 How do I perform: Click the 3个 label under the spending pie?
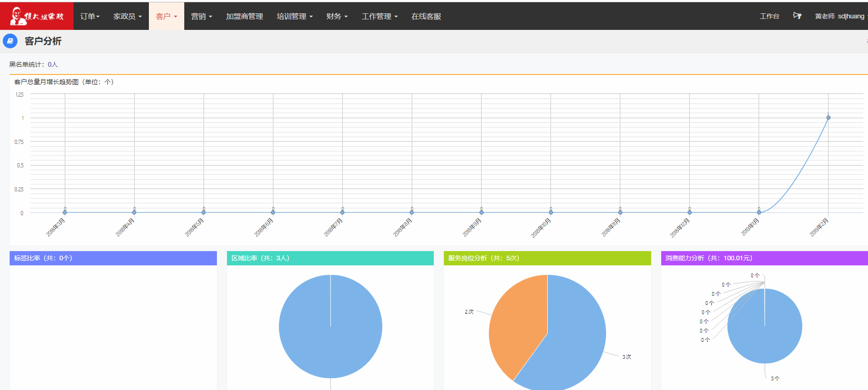pos(775,379)
